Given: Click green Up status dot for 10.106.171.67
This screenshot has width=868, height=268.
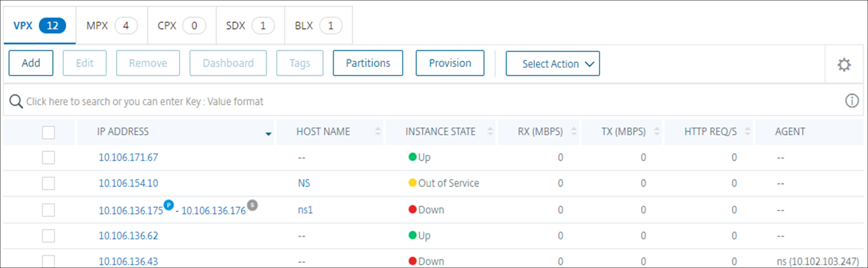Looking at the screenshot, I should 412,157.
